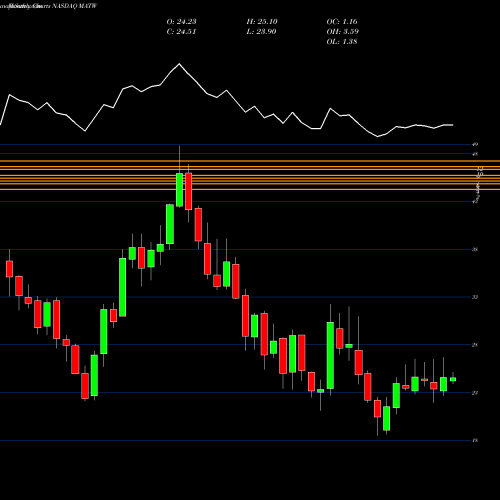
Task: Click the OC: 1.16 reading
Action: 342,22
